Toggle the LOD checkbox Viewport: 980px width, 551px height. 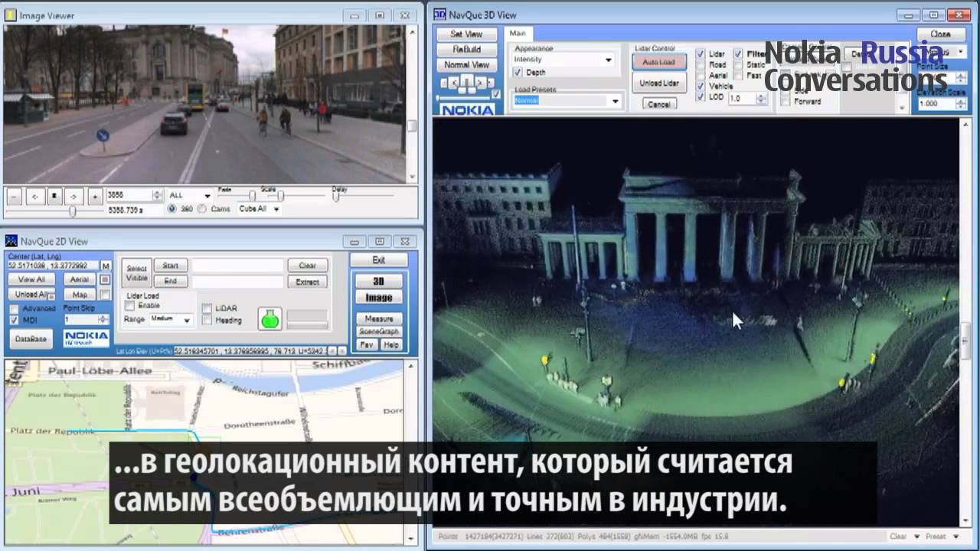pyautogui.click(x=701, y=97)
